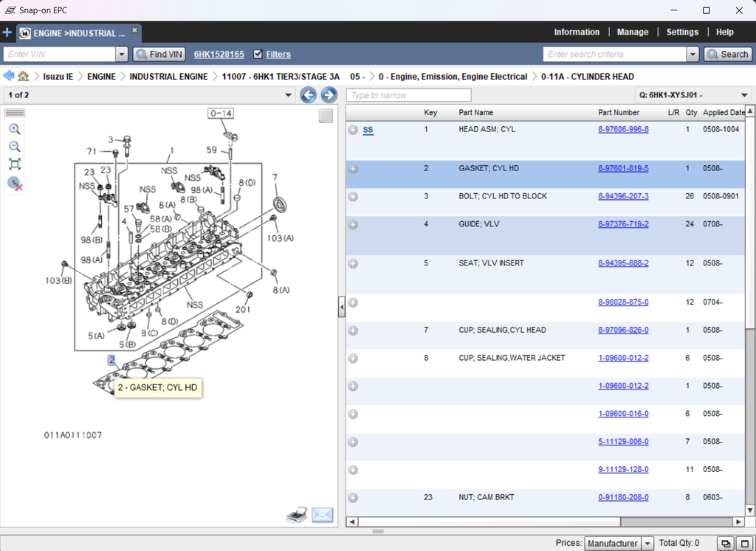Viewport: 756px width, 551px height.
Task: Open the Information menu
Action: pos(577,32)
